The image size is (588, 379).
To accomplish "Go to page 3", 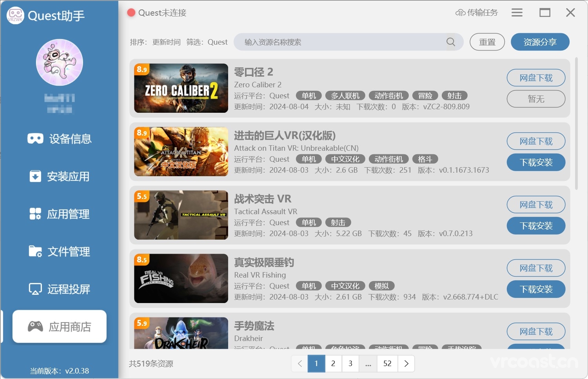I will (350, 363).
